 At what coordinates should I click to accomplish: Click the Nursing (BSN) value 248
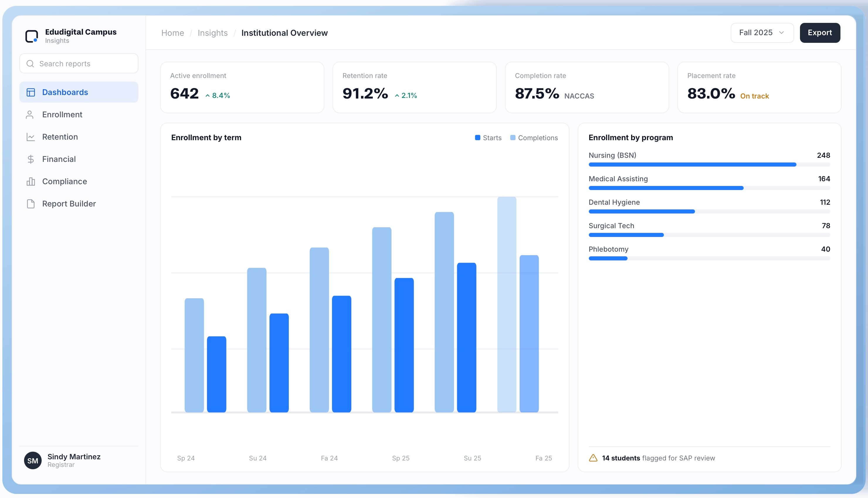coord(823,155)
